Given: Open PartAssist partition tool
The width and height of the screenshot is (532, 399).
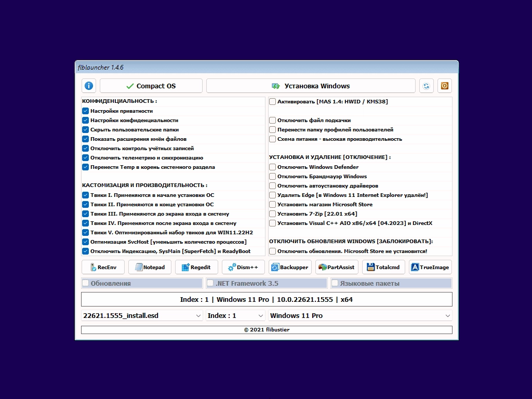Looking at the screenshot, I should coord(337,268).
